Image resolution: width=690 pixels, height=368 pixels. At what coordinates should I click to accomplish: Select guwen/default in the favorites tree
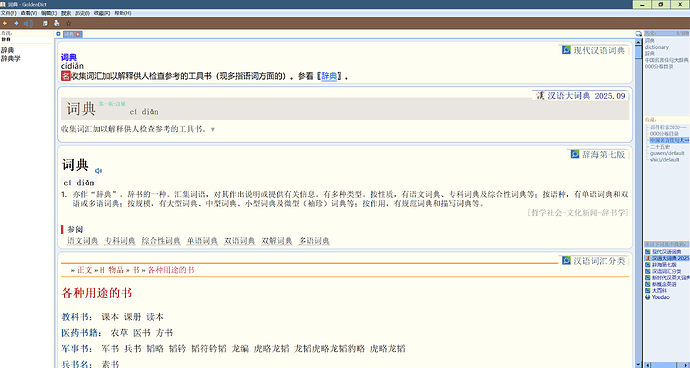667,153
